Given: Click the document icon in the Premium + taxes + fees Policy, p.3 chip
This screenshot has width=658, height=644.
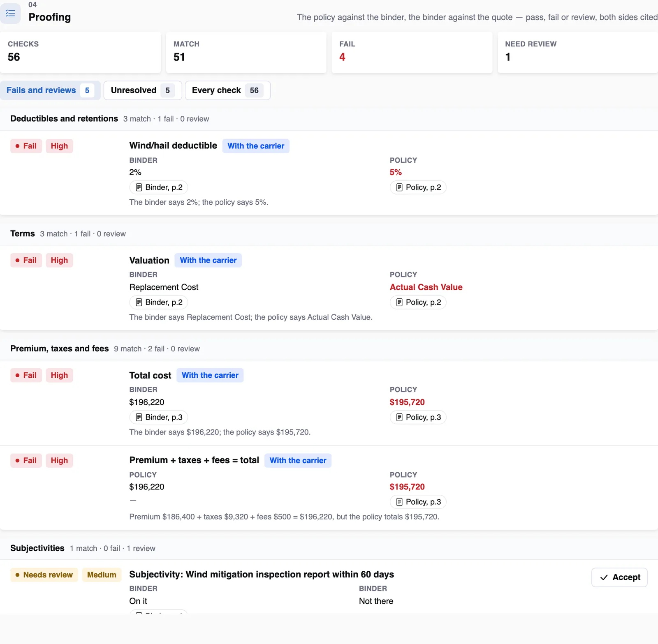Looking at the screenshot, I should 399,502.
